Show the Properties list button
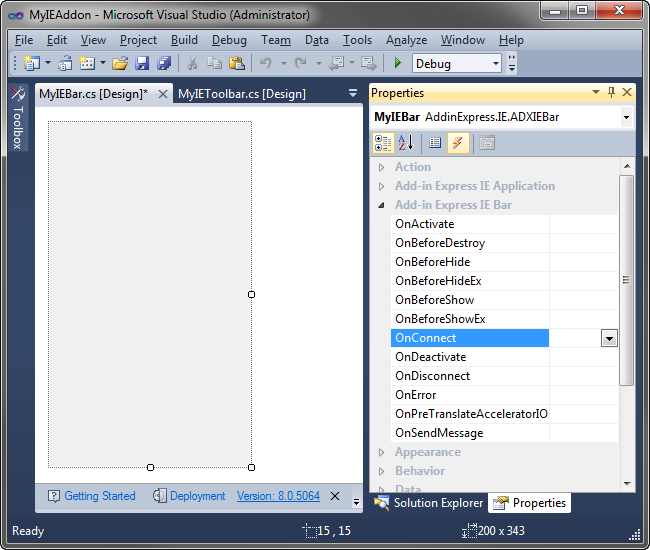This screenshot has height=550, width=650. pyautogui.click(x=435, y=143)
